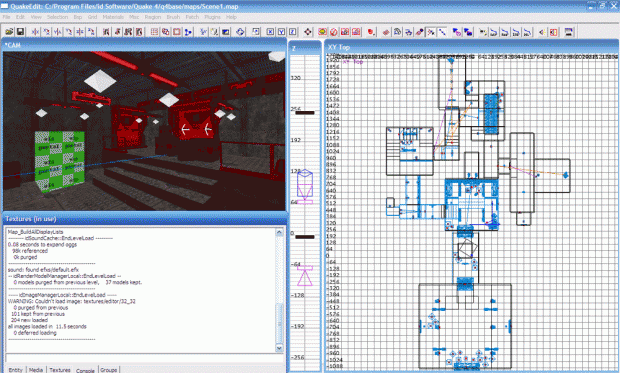Image resolution: width=620 pixels, height=373 pixels.
Task: Open the Patch menu
Action: (x=192, y=17)
